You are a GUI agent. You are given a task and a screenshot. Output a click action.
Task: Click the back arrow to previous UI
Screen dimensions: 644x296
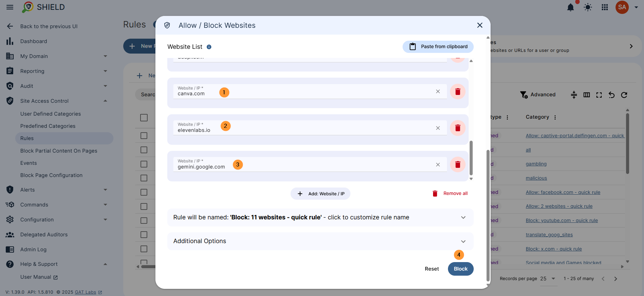(x=10, y=26)
